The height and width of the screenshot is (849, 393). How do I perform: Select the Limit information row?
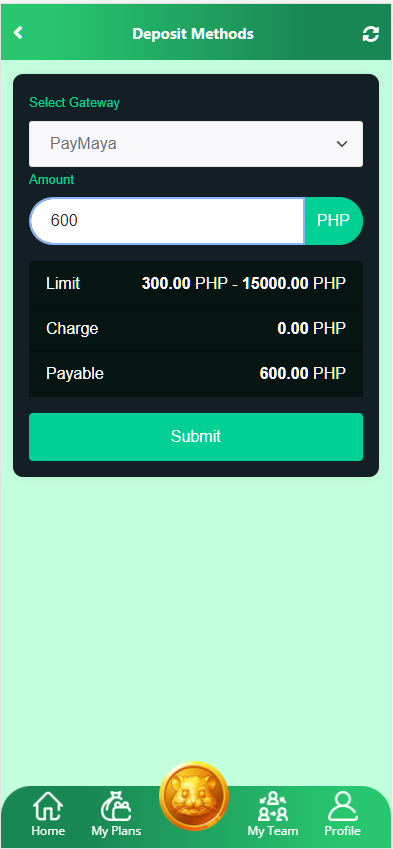196,283
